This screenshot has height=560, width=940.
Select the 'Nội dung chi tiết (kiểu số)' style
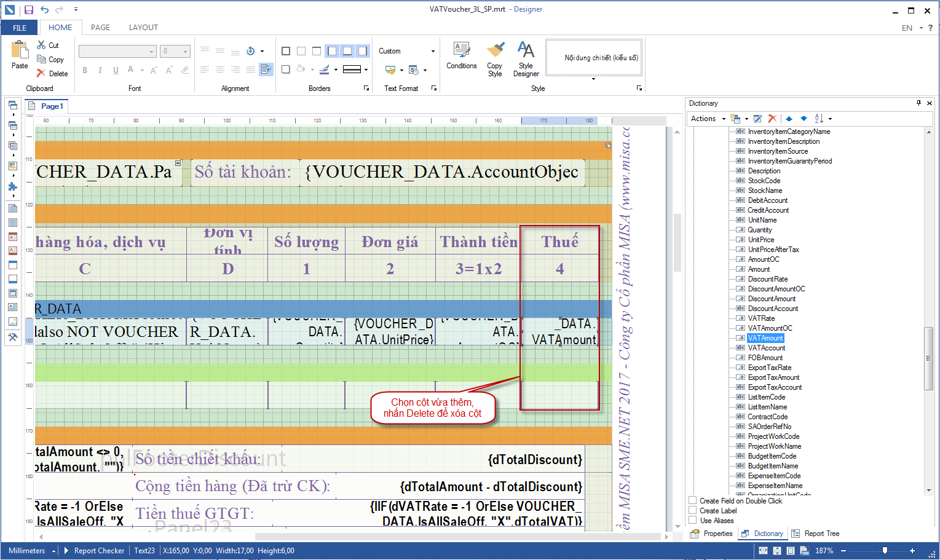click(594, 58)
